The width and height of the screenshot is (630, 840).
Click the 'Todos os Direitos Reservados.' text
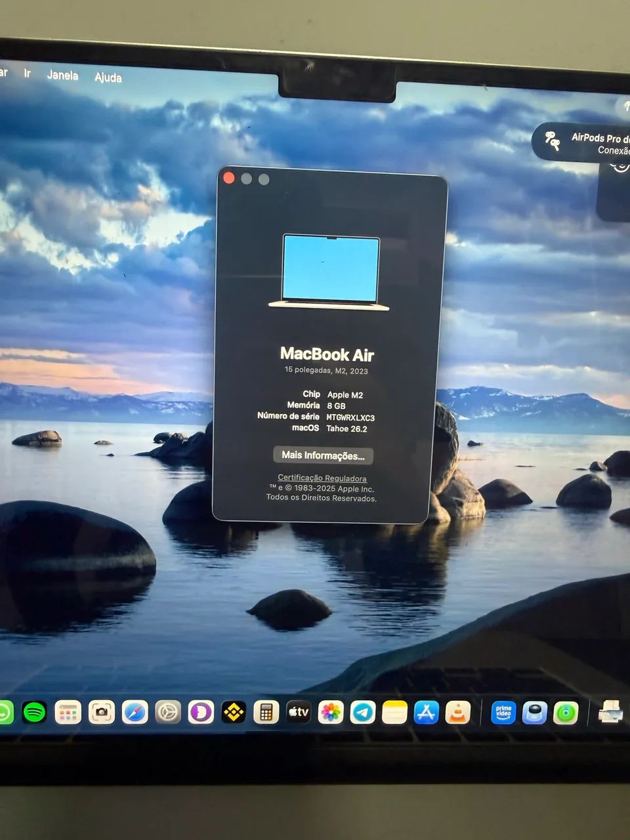[x=322, y=498]
